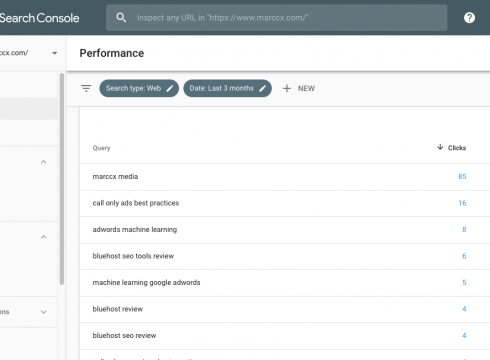Select 'bluehost seo tools review' query
Image resolution: width=490 pixels, height=360 pixels.
pyautogui.click(x=285, y=256)
